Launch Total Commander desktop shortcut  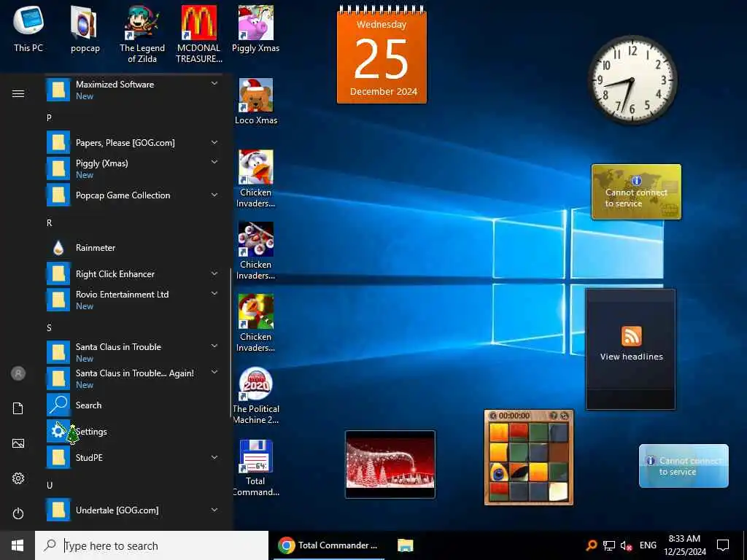(x=256, y=467)
